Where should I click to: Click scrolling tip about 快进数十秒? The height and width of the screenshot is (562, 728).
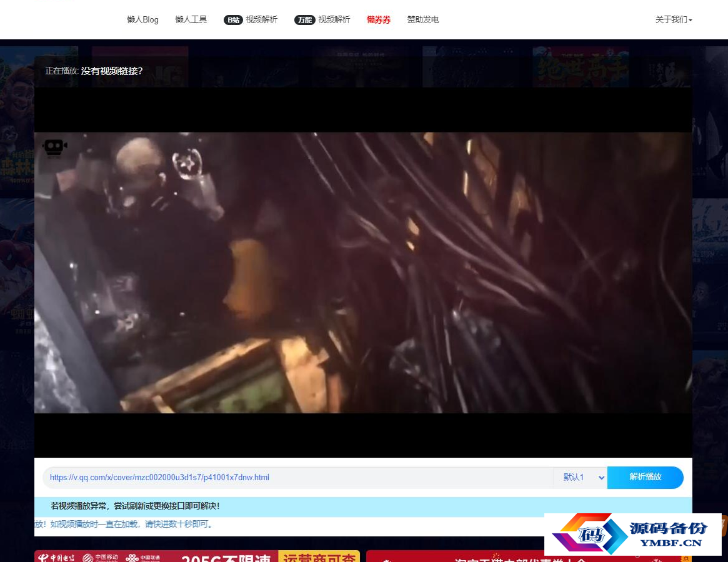point(124,524)
